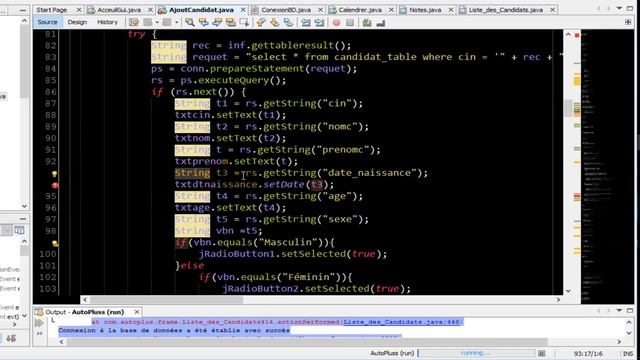640x360 pixels.
Task: Click Find Next Occurrence icon
Action: [x=217, y=22]
